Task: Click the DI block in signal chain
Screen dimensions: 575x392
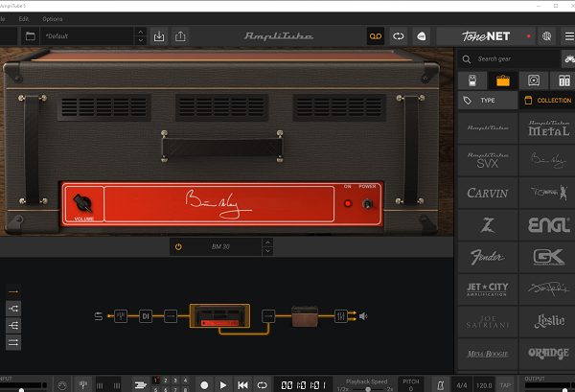Action: coord(146,316)
